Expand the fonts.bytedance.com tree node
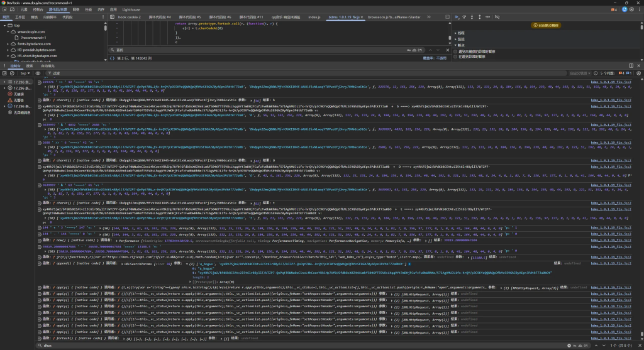Screen dimensions: 644x350 pyautogui.click(x=8, y=43)
